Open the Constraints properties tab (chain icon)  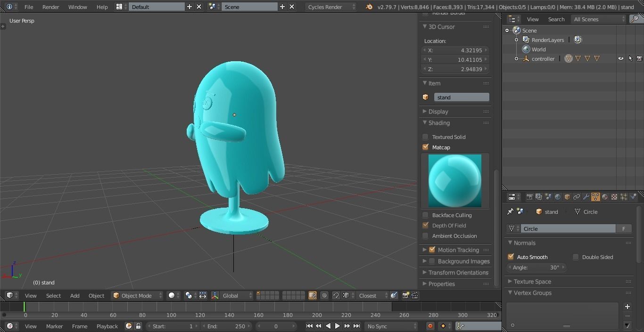(x=577, y=197)
